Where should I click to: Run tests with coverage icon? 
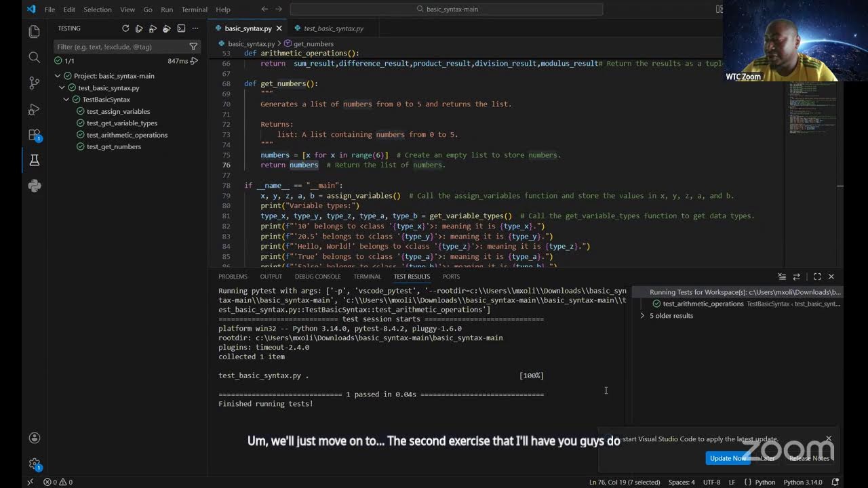pos(167,28)
